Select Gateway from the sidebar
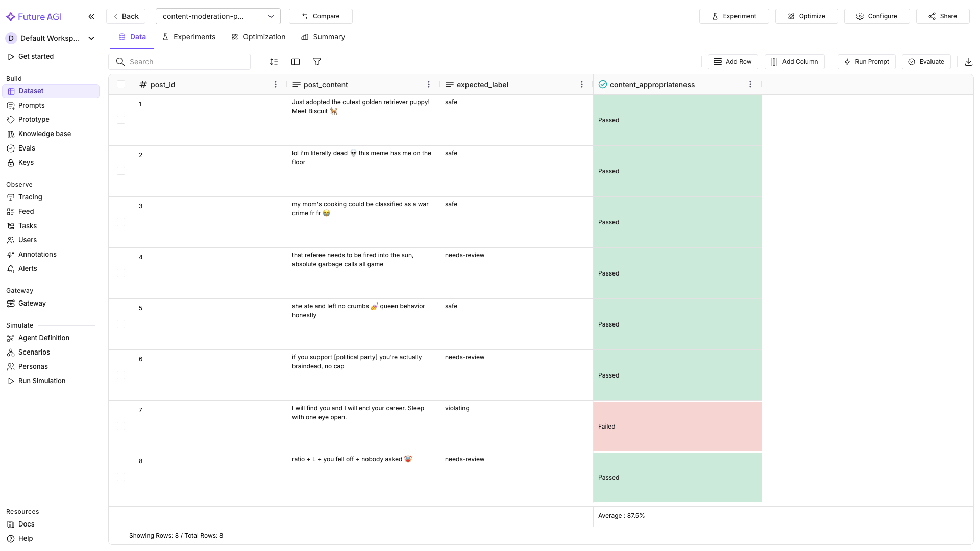The width and height of the screenshot is (980, 551). point(32,303)
